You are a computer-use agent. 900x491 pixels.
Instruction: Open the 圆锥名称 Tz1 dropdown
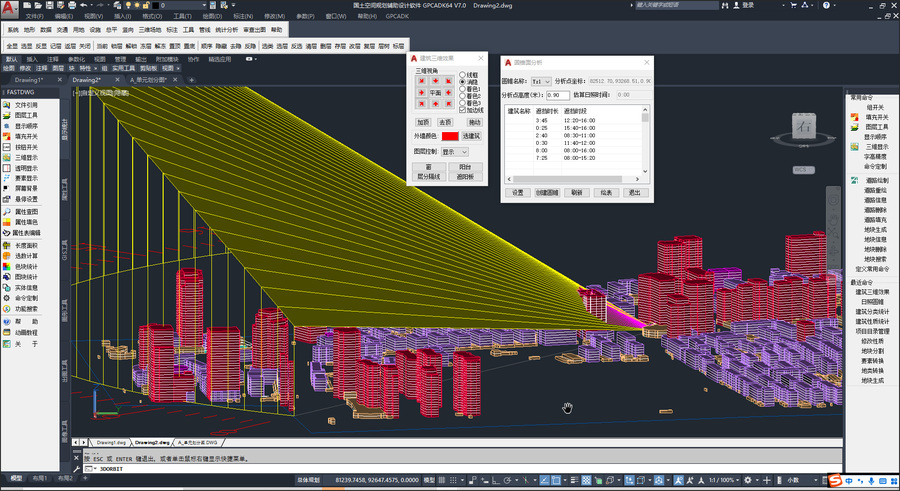[541, 82]
